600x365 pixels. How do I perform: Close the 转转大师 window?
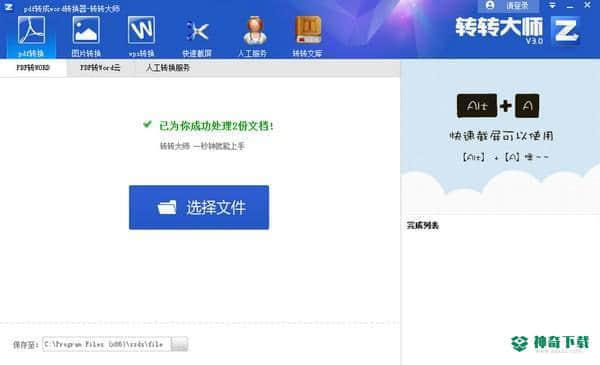(x=587, y=5)
